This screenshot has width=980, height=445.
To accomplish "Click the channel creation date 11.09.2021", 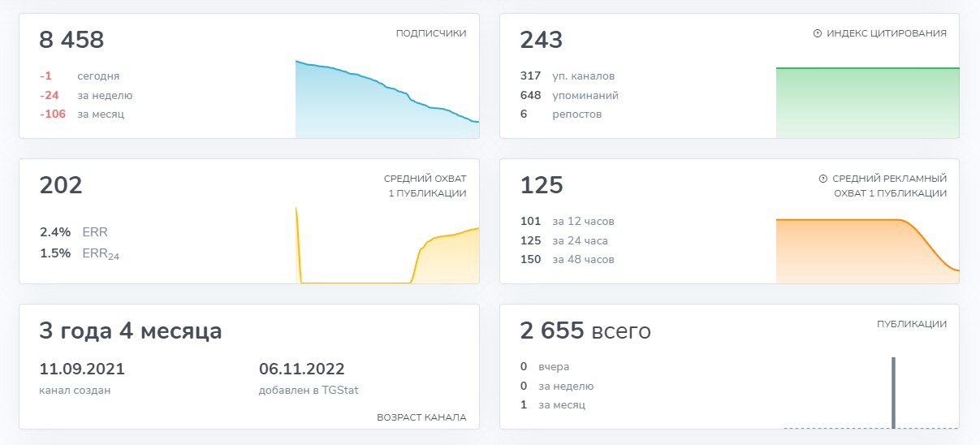I will click(x=82, y=369).
